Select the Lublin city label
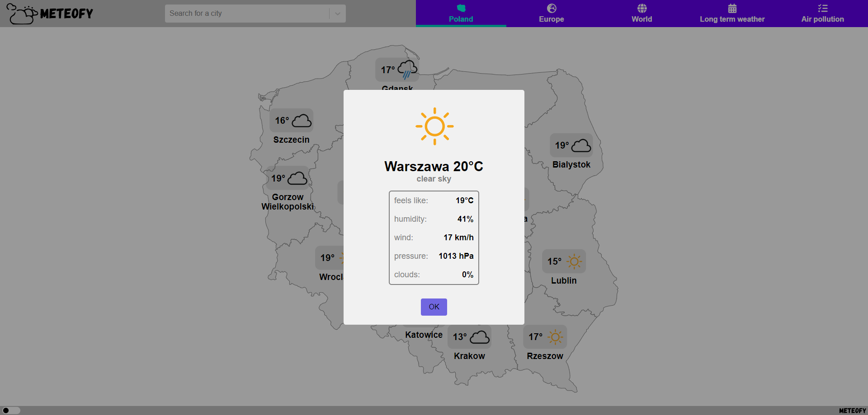868x415 pixels. [x=563, y=280]
